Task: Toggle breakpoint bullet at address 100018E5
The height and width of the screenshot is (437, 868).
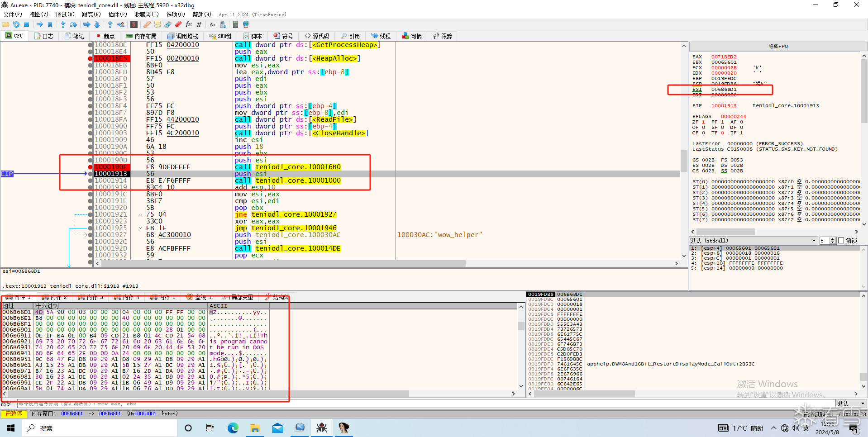Action: click(x=91, y=58)
